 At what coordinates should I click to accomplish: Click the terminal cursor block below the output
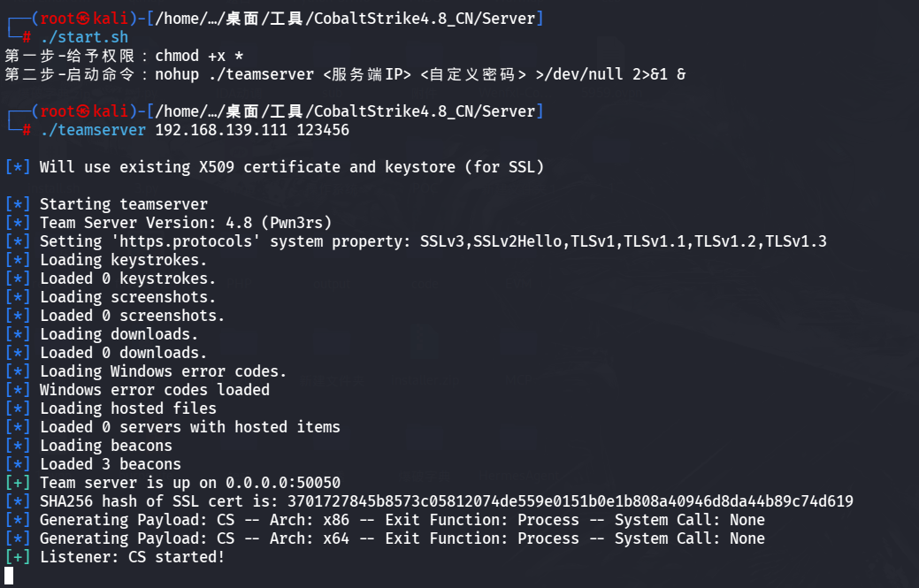point(9,576)
